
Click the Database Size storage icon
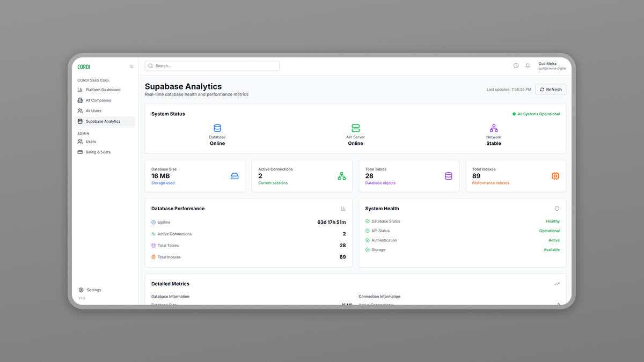tap(235, 176)
